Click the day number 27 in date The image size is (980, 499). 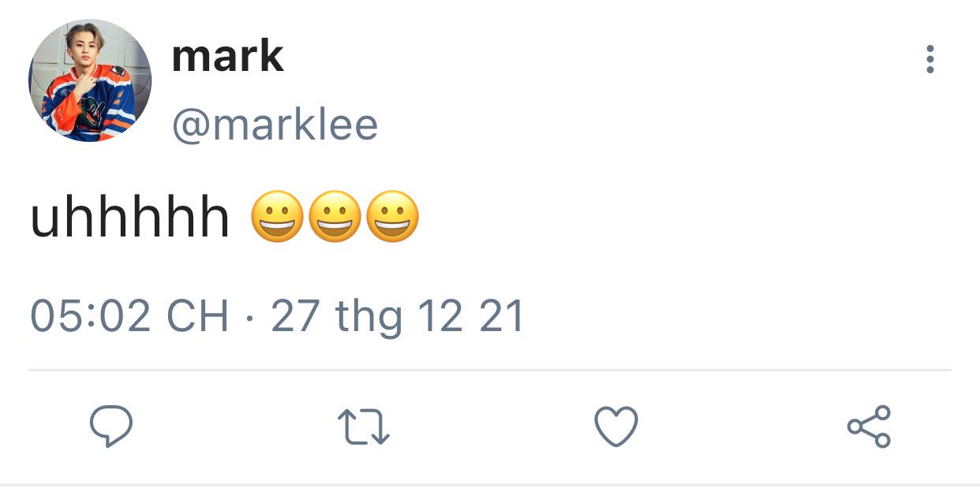pyautogui.click(x=295, y=316)
